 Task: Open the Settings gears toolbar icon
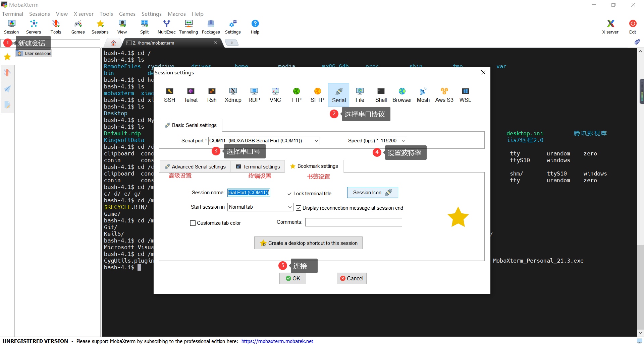pos(233,27)
